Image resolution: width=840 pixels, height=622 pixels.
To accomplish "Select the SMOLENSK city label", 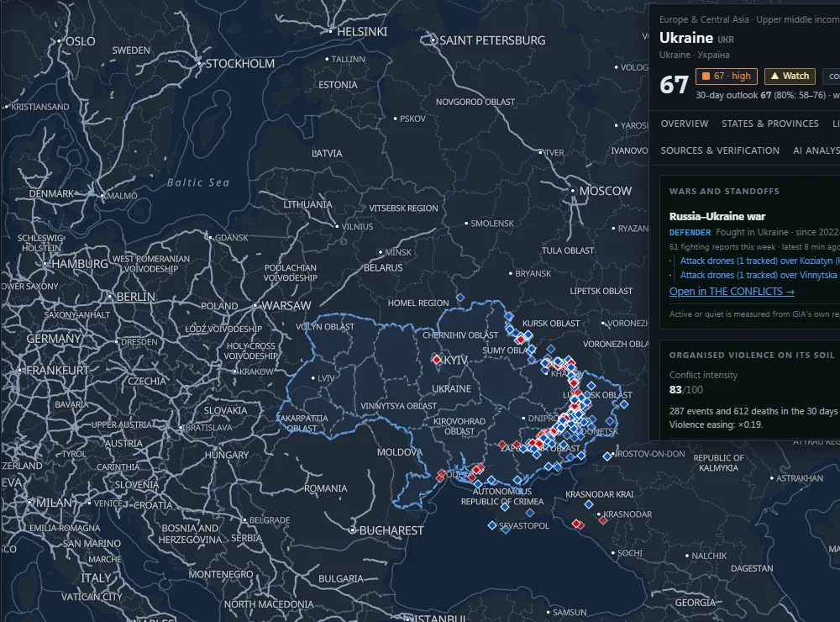I will (491, 223).
